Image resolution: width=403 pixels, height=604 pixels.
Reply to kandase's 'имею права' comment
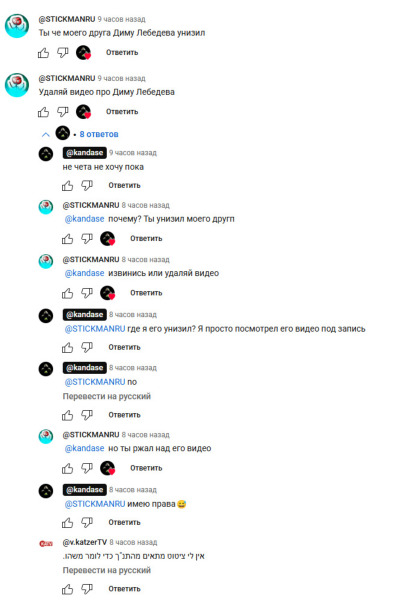(x=124, y=523)
